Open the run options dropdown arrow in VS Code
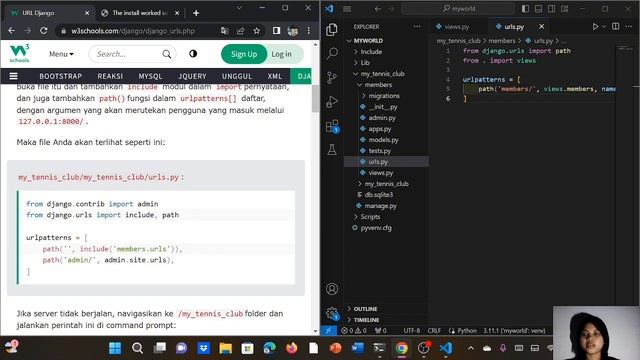The image size is (640, 360). 604,27
